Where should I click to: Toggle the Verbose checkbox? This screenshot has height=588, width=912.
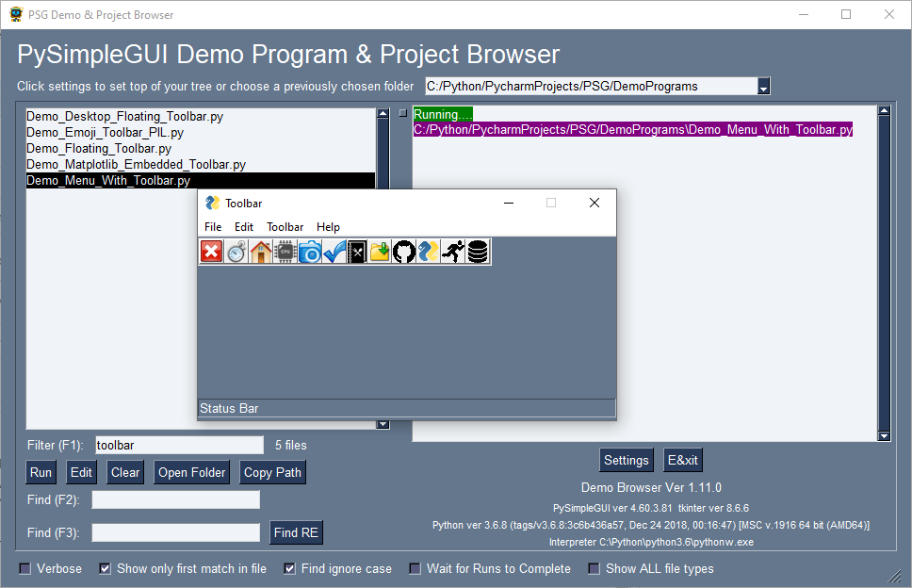(x=24, y=568)
